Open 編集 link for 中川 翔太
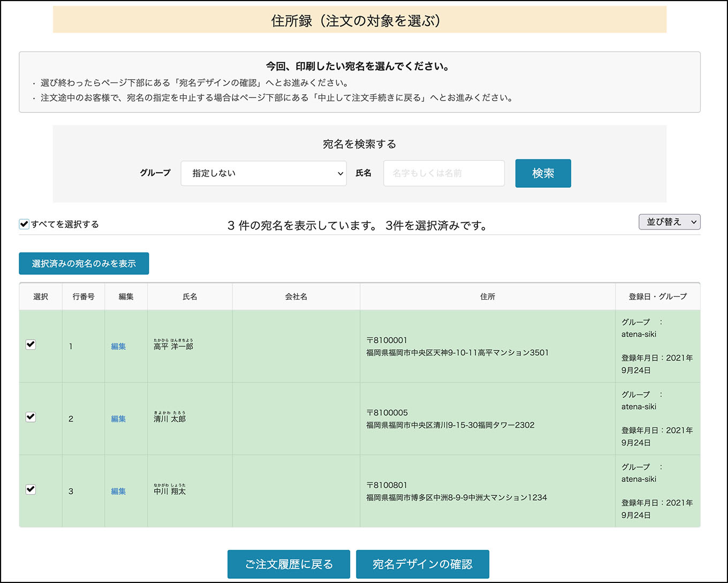 pos(118,492)
